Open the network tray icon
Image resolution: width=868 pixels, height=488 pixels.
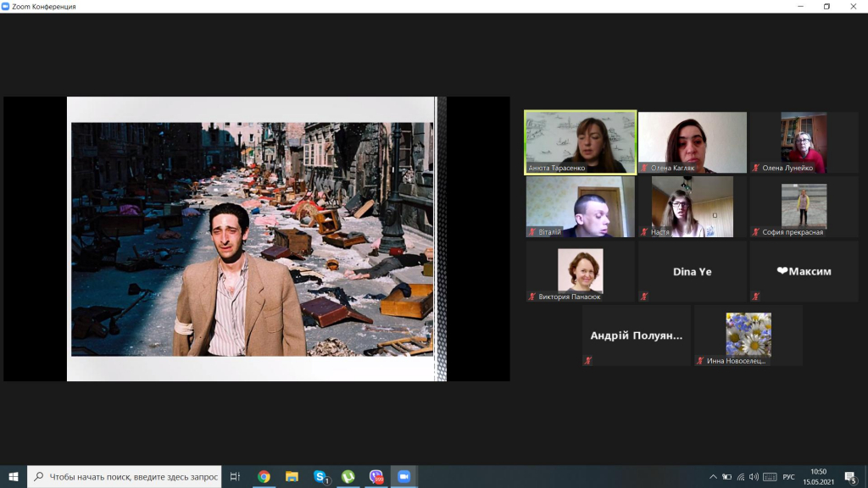[x=741, y=477]
